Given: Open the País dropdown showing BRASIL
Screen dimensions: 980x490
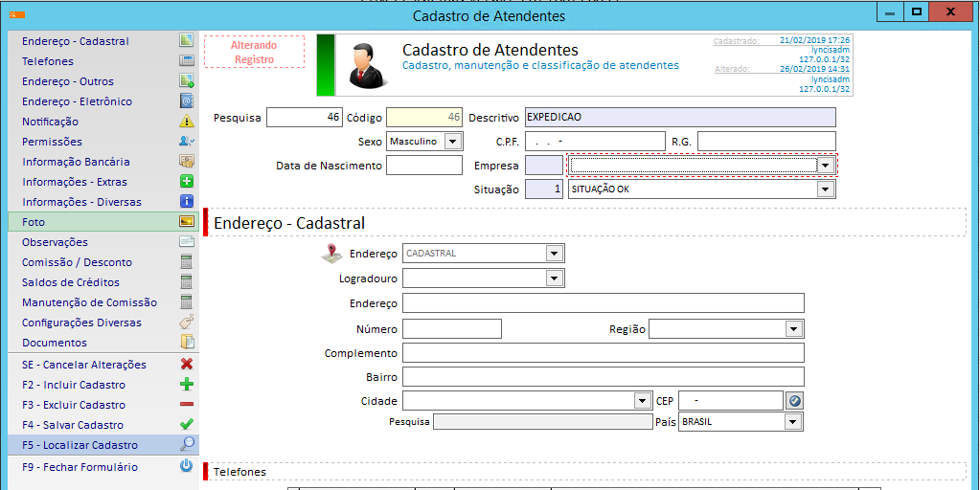Looking at the screenshot, I should click(792, 422).
